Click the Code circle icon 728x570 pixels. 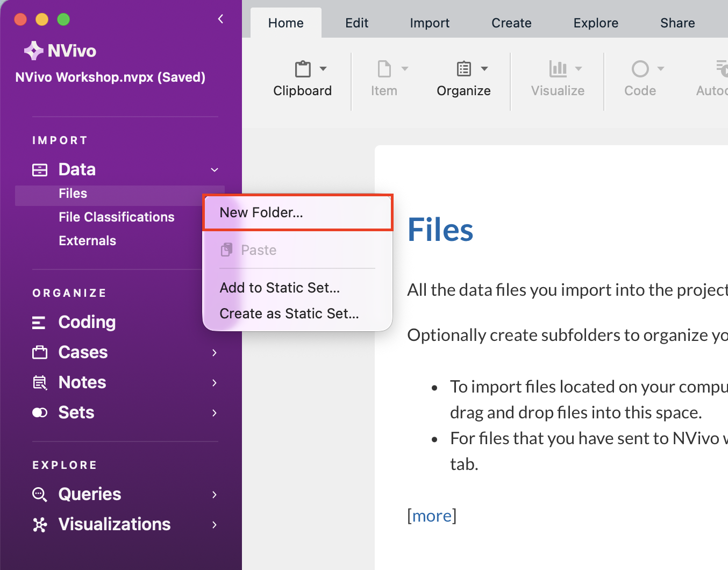coord(640,69)
